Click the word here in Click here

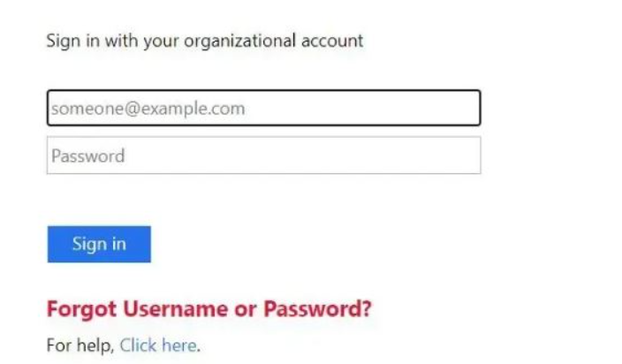coord(178,345)
